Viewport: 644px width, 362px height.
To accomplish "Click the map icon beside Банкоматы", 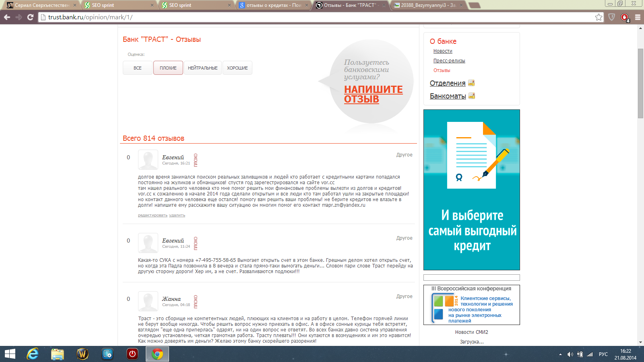I will coord(472,96).
